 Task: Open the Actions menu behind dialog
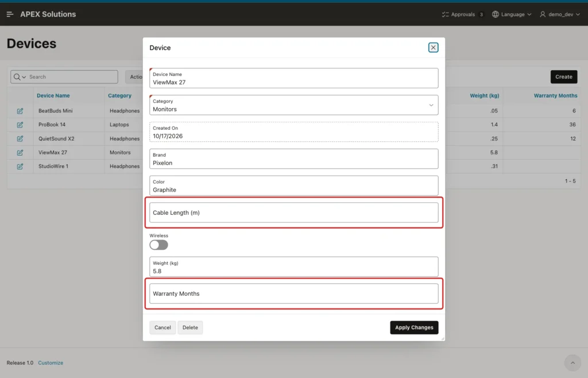(x=134, y=77)
